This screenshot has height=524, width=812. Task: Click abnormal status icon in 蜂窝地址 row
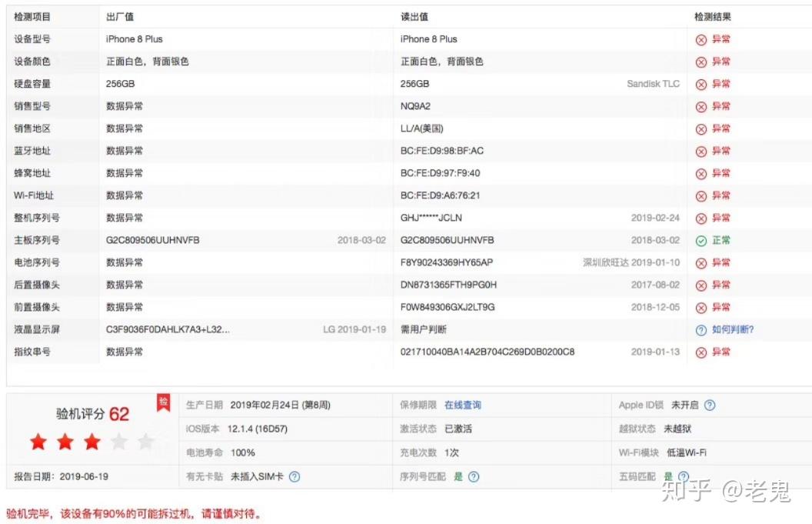coord(701,174)
